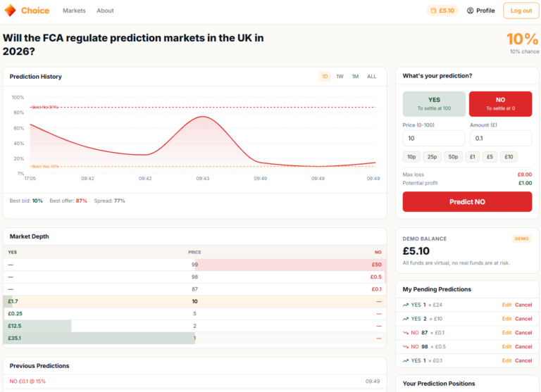Click the Choice diamond logo icon
The height and width of the screenshot is (392, 541).
point(10,11)
